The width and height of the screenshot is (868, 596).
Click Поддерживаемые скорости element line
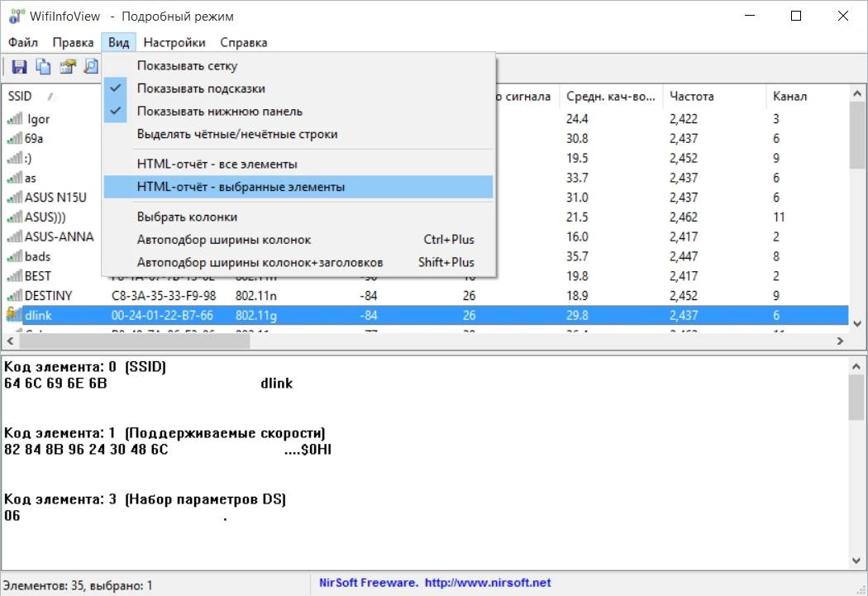point(165,433)
